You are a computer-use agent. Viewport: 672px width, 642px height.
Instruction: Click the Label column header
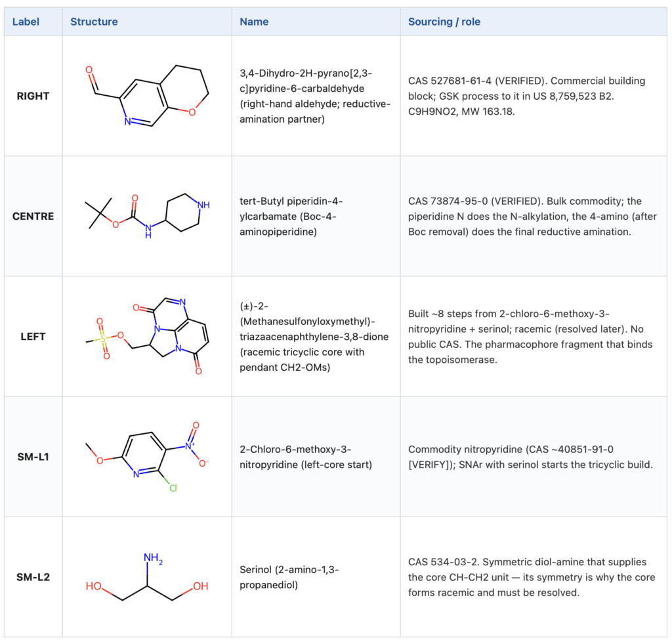(26, 22)
